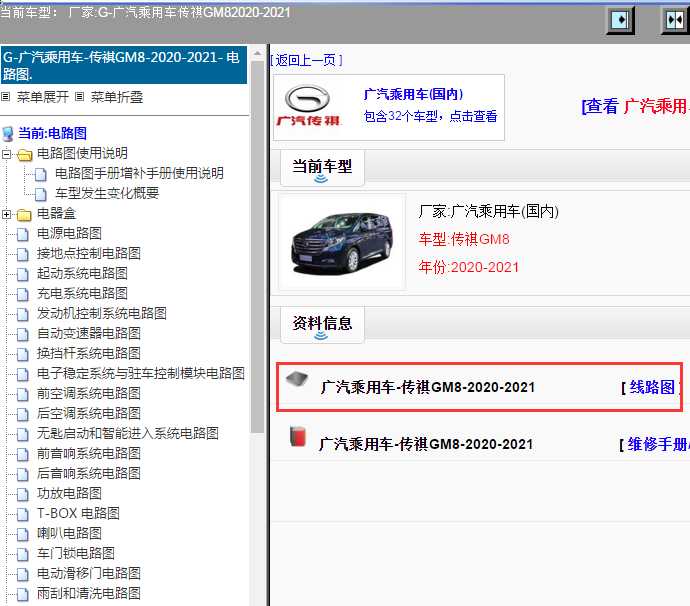Click the 返回上一页 link
Image resolution: width=690 pixels, height=606 pixels.
click(306, 60)
